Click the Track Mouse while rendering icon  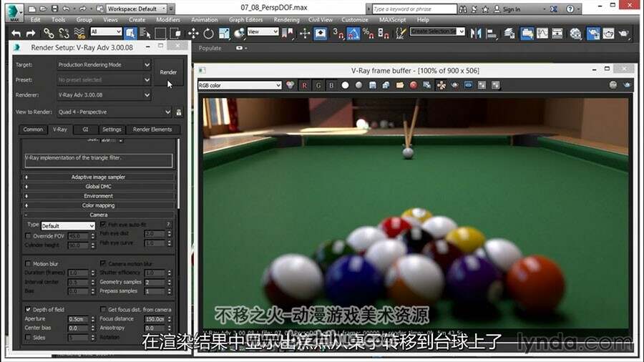pos(441,85)
